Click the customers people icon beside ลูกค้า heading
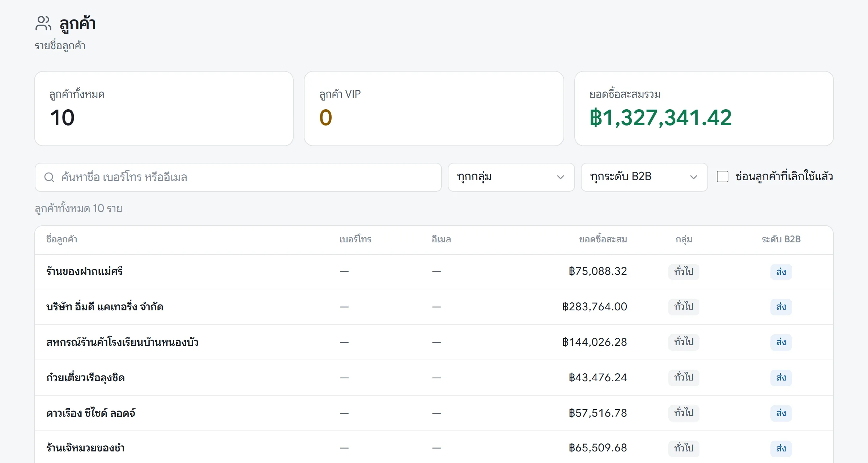 click(43, 23)
